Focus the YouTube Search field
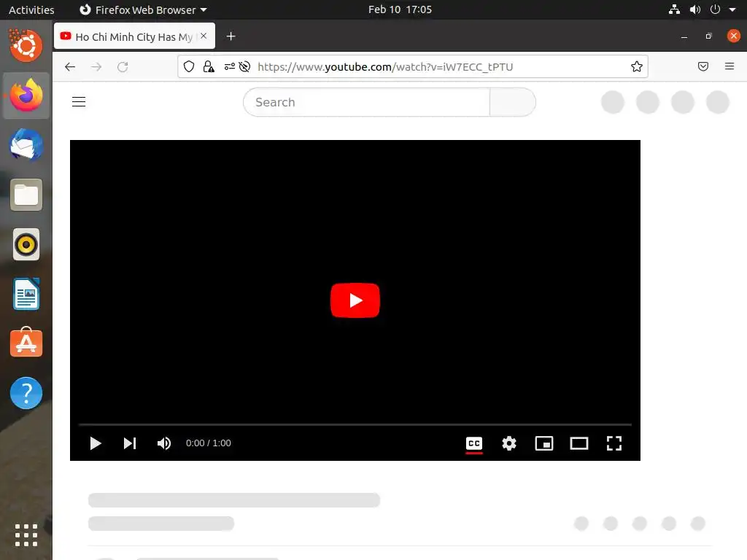The image size is (747, 560). tap(366, 102)
